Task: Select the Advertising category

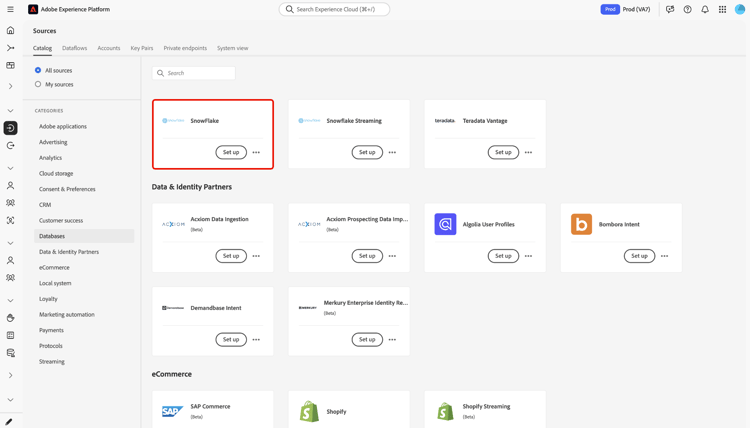Action: (53, 142)
